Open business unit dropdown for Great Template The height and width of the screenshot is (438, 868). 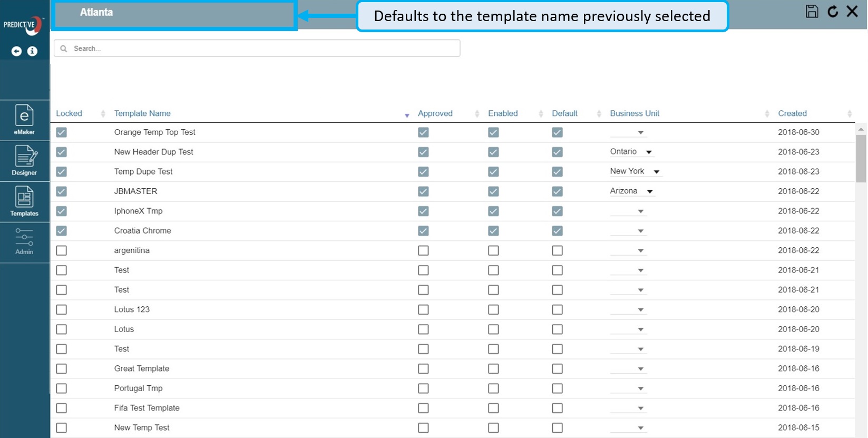640,369
